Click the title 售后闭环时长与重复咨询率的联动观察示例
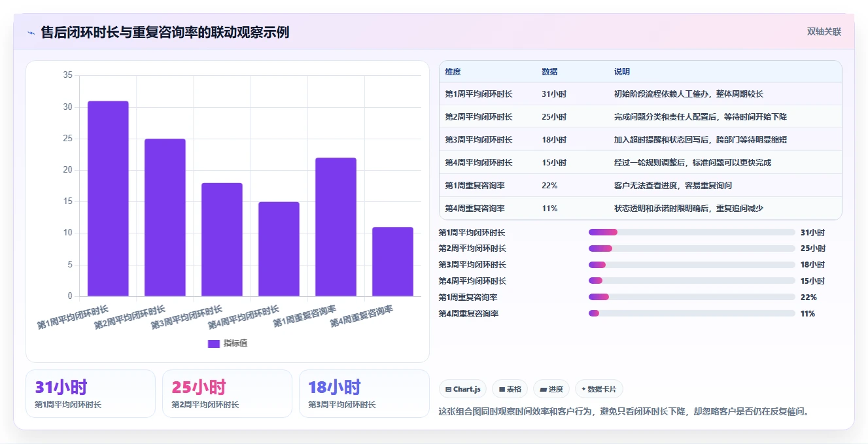The image size is (868, 444). pyautogui.click(x=165, y=32)
